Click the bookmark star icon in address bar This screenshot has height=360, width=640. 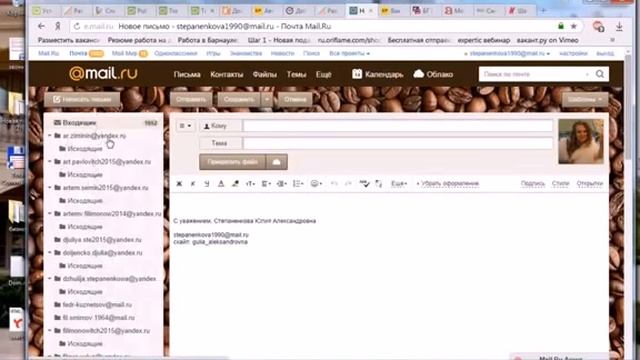pos(573,26)
